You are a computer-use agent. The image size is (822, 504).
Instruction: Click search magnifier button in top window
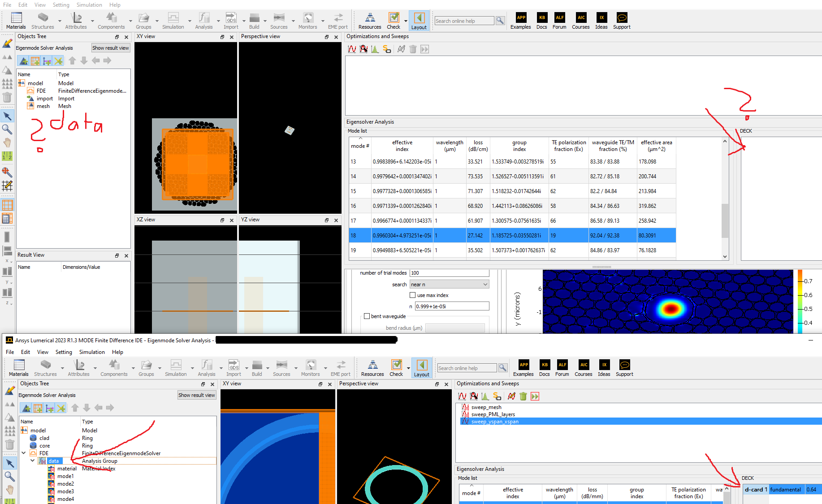pyautogui.click(x=500, y=21)
